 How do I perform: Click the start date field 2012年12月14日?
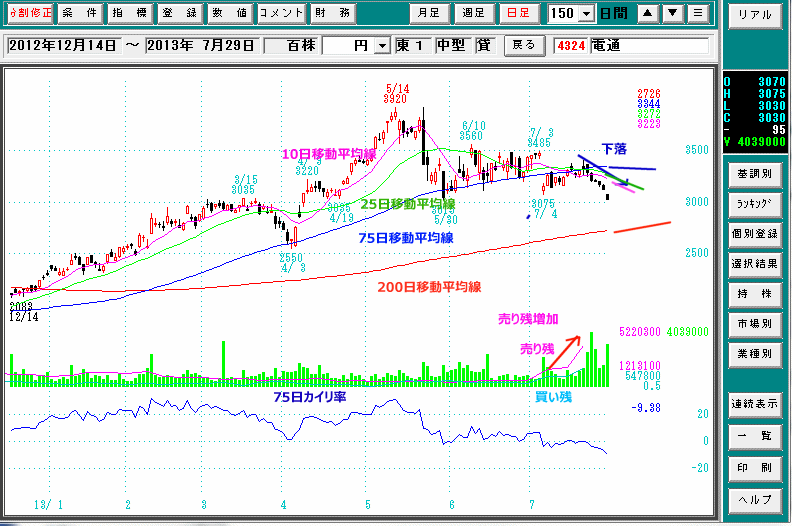63,45
